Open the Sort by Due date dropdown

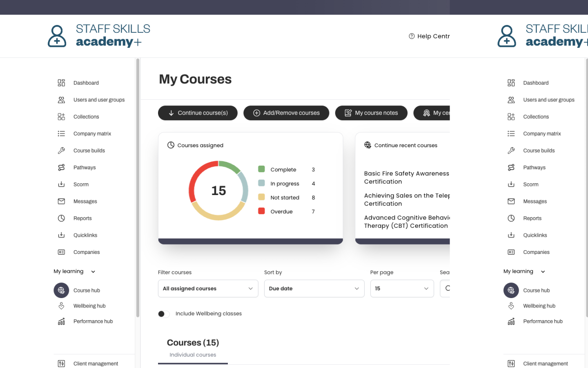click(x=314, y=289)
